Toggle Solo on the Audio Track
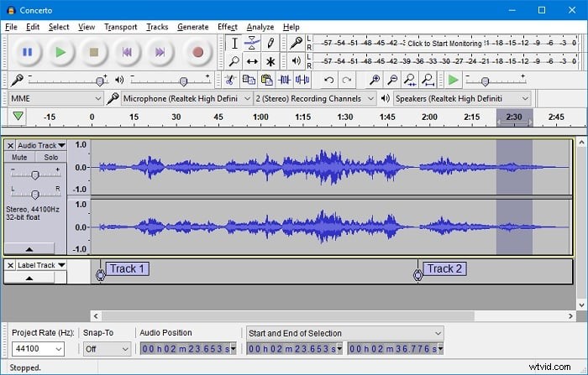Image resolution: width=588 pixels, height=375 pixels. coord(51,158)
